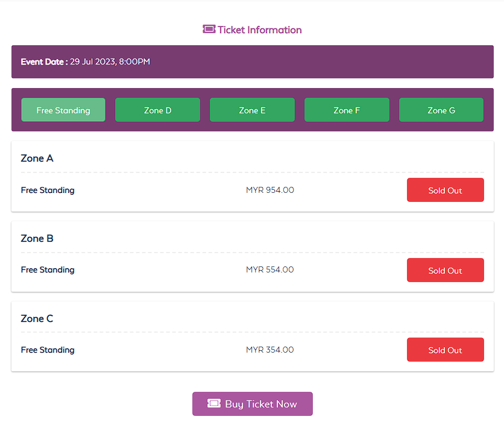Viewport: 504px width, 434px height.
Task: Go to the Zone G tab
Action: coord(441,110)
